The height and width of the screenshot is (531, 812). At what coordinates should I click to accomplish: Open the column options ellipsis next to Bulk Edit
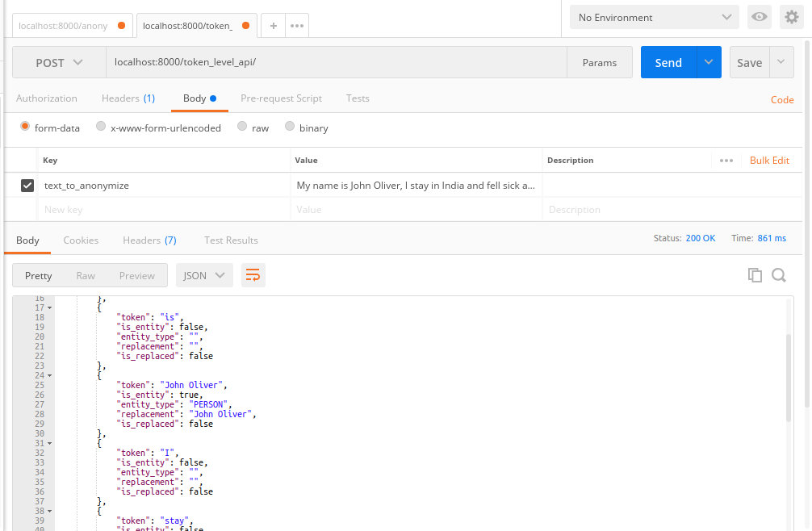(726, 161)
